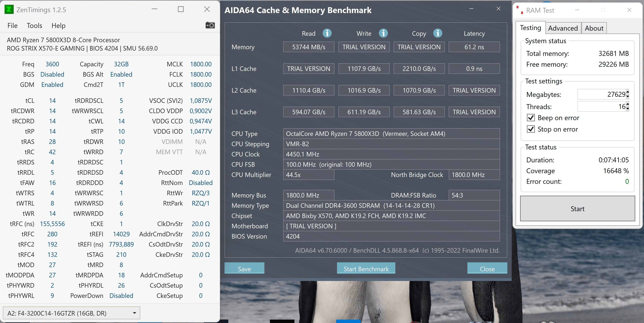
Task: Click the Total memory value 32681 MB
Action: (x=614, y=53)
